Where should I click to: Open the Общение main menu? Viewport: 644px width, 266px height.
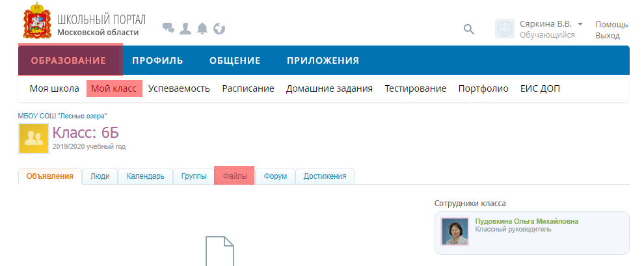[x=235, y=60]
